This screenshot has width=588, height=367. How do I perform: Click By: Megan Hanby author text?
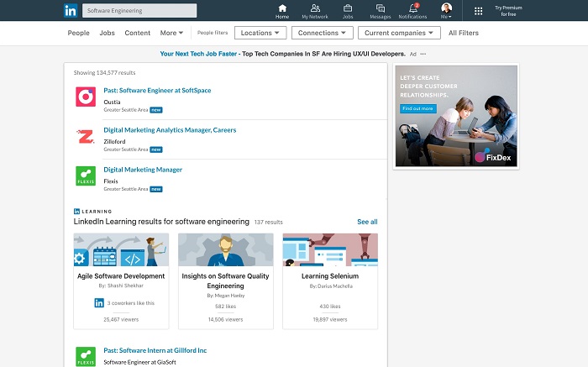(226, 296)
